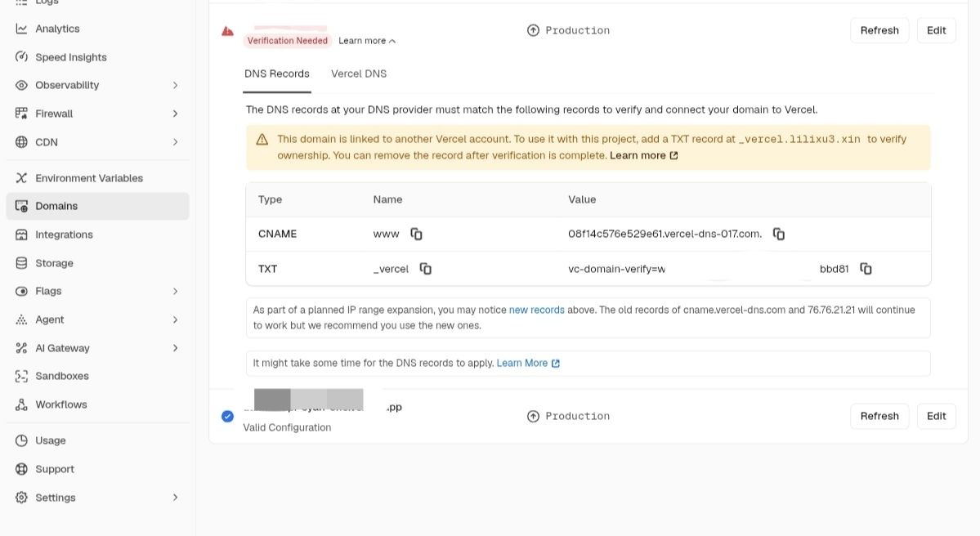The image size is (980, 536).
Task: Copy the www CNAME name
Action: [x=416, y=234]
